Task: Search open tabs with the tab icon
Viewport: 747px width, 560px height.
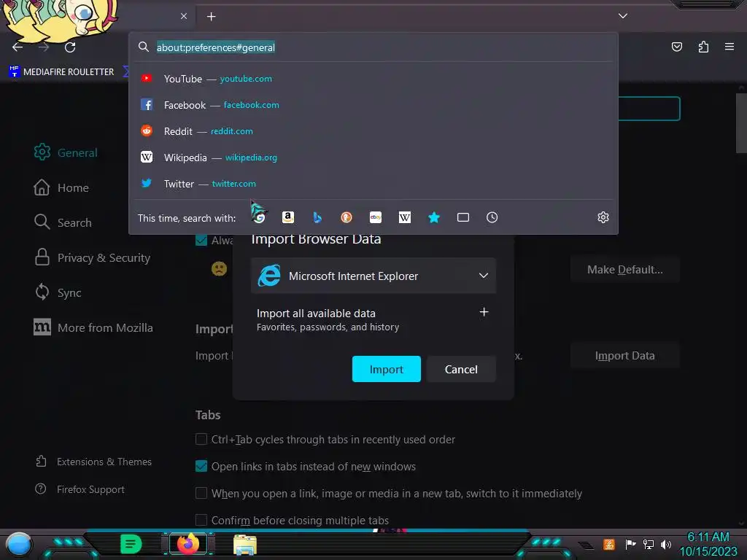Action: coord(463,217)
